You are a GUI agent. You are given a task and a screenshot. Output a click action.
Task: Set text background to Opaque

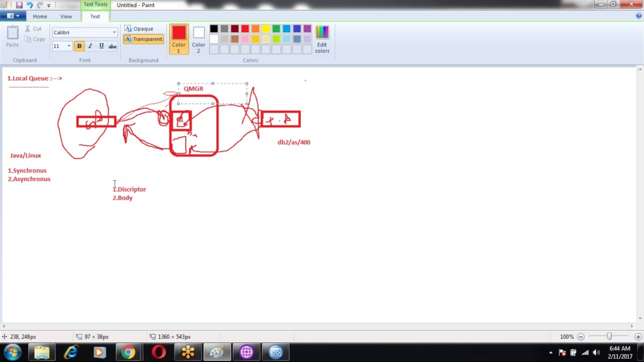click(139, 29)
